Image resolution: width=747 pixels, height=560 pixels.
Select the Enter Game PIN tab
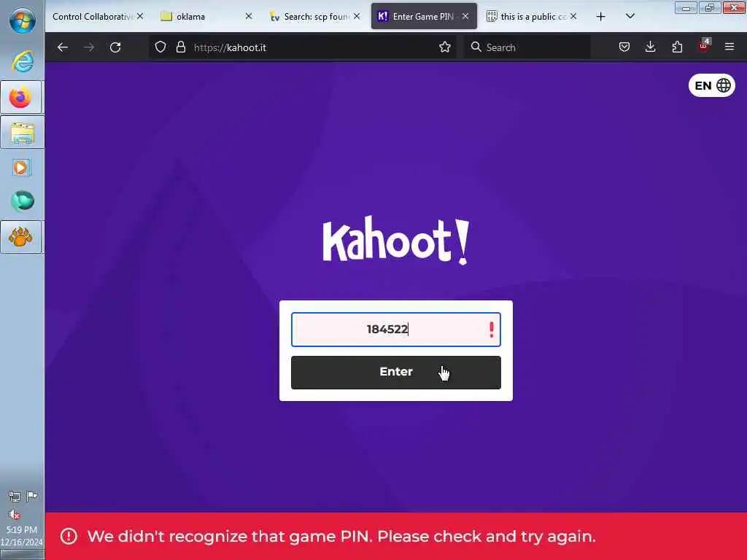coord(423,17)
